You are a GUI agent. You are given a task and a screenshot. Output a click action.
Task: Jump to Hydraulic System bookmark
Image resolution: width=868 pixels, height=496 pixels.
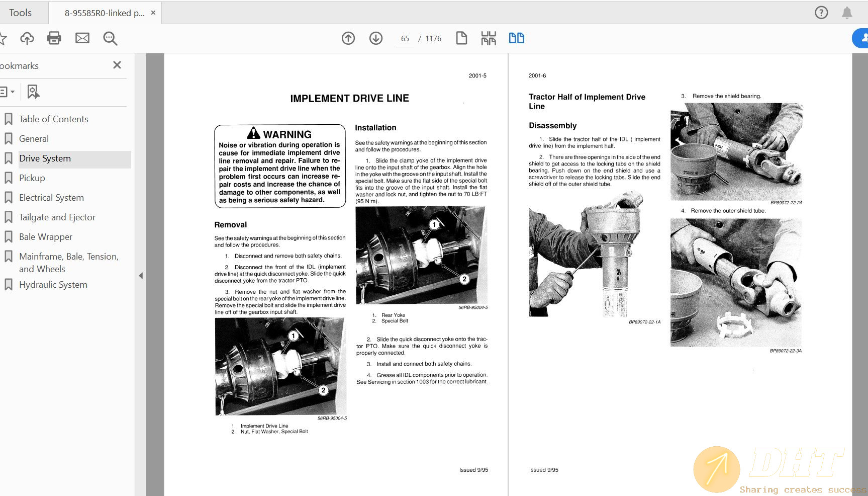(53, 285)
